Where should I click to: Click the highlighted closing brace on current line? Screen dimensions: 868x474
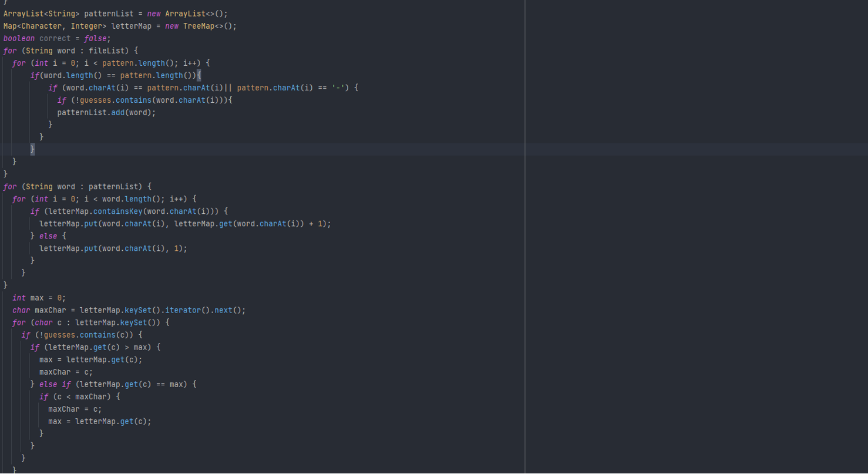pos(32,149)
